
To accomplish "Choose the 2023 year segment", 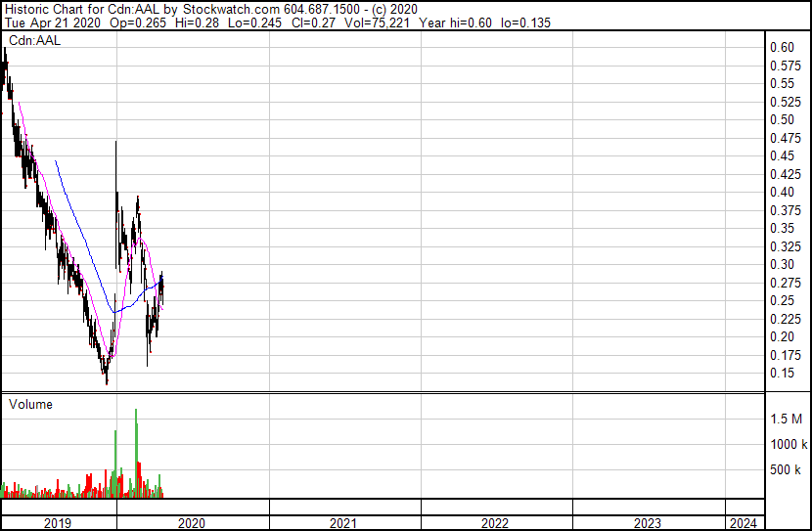I will point(648,523).
